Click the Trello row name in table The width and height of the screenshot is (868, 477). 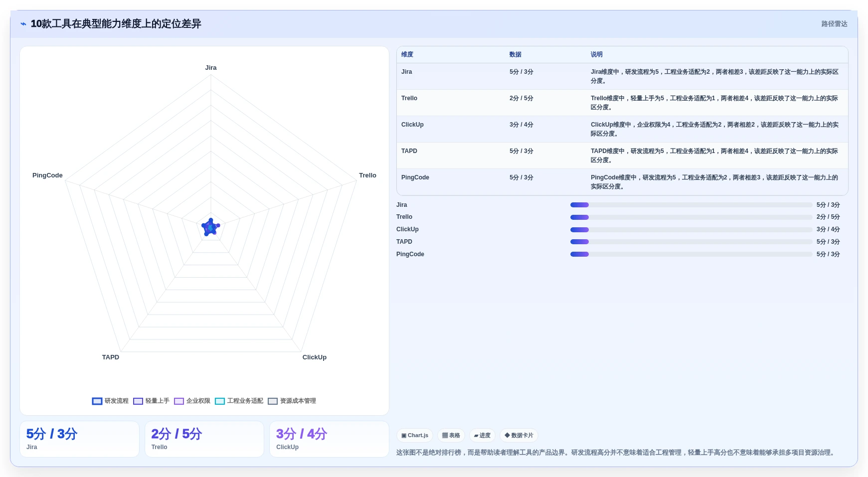coord(409,98)
